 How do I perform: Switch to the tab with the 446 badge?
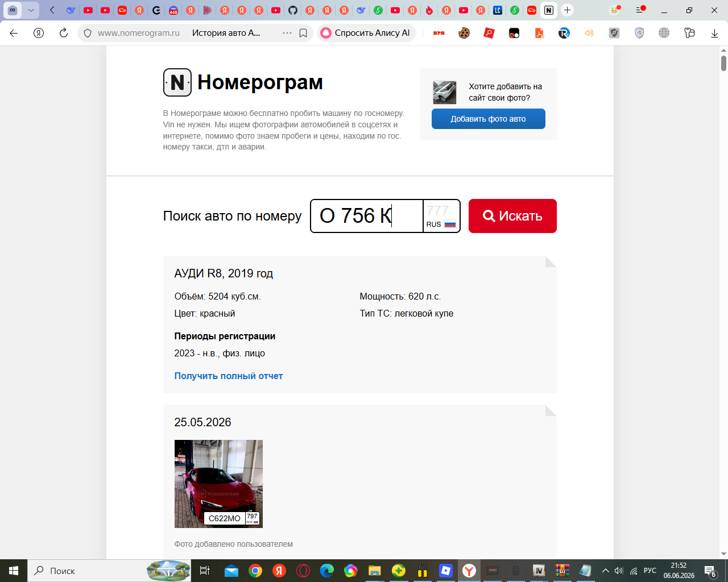[x=173, y=10]
